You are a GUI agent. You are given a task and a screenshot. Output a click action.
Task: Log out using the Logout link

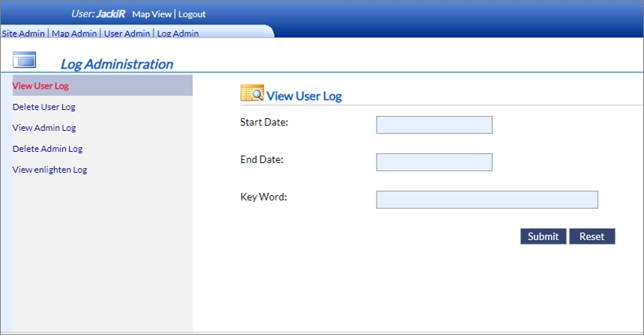(192, 14)
